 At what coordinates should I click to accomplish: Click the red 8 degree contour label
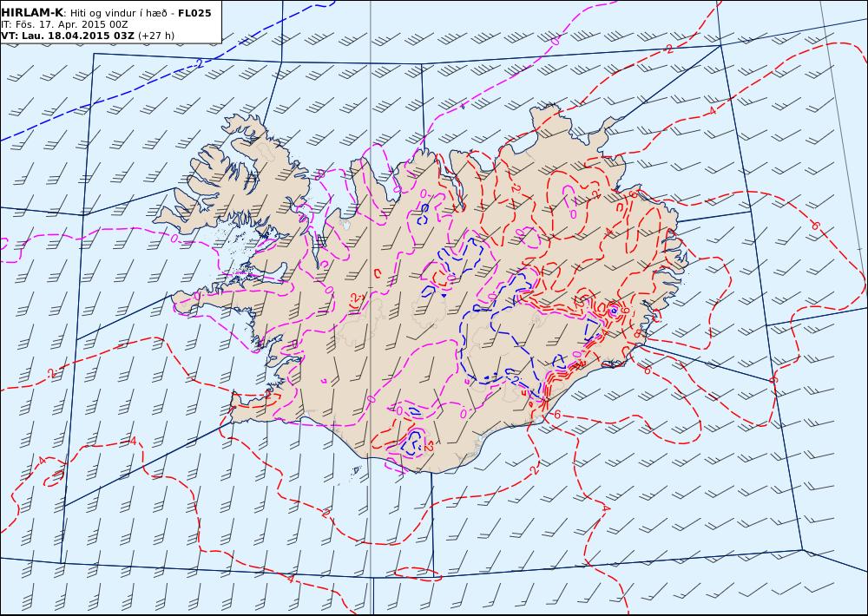click(x=637, y=334)
